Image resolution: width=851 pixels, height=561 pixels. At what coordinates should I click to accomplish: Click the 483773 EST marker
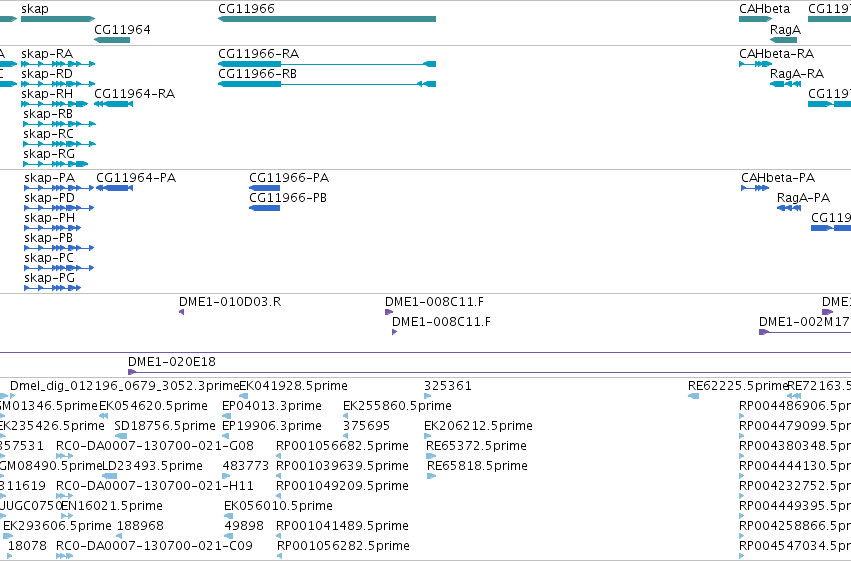226,476
